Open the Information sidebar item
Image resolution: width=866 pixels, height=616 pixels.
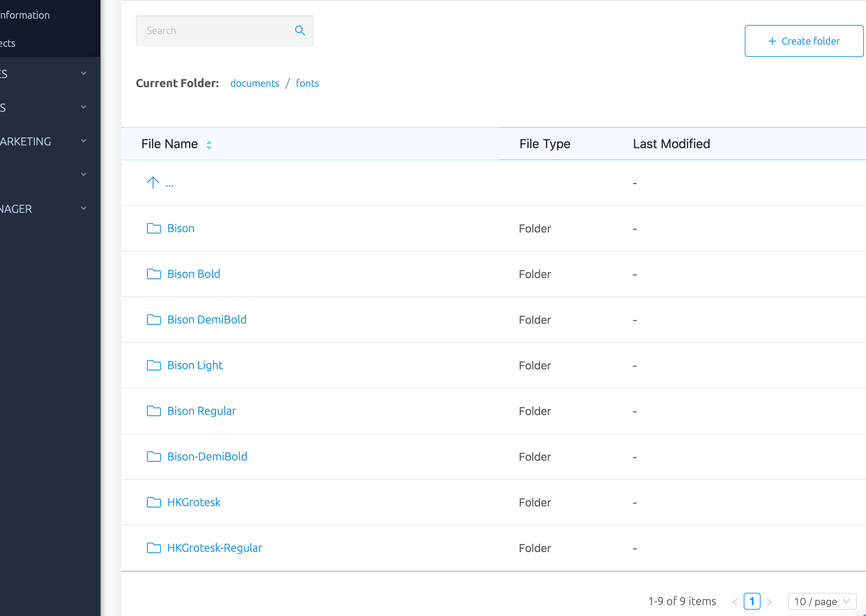[25, 15]
